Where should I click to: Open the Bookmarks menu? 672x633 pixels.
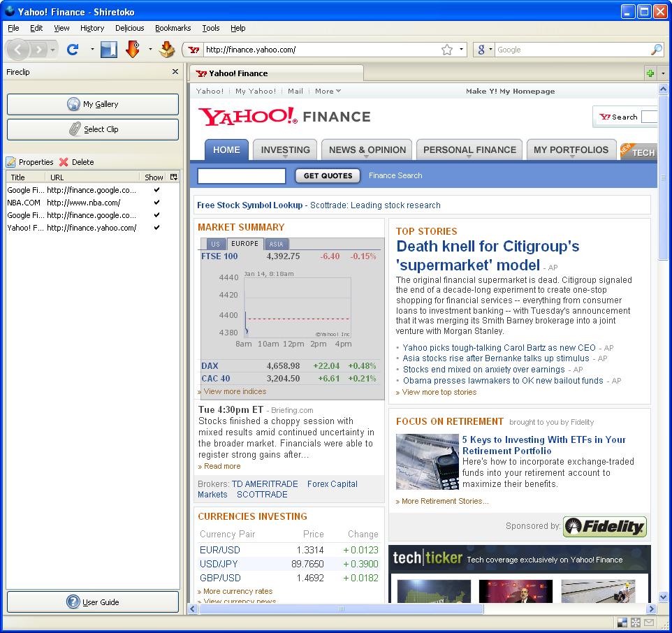point(173,28)
